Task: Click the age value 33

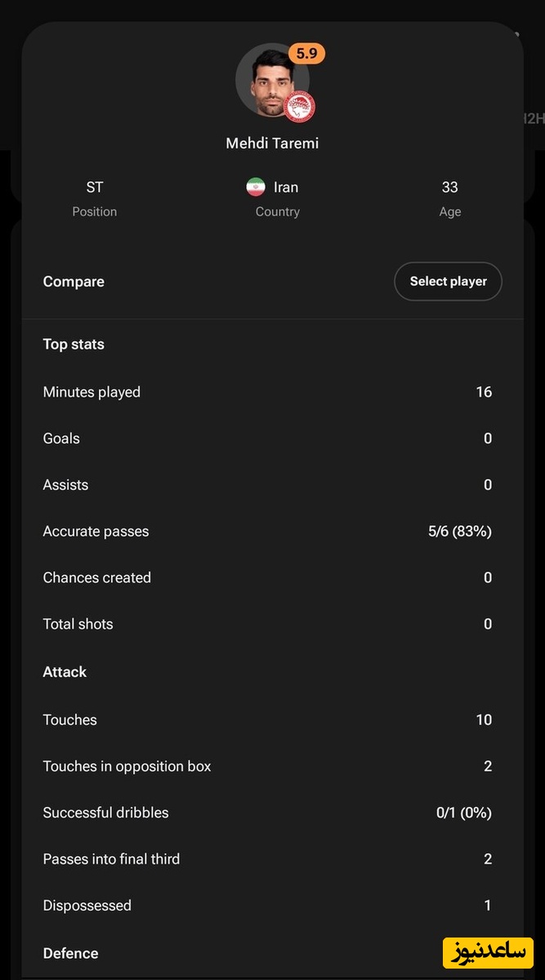Action: click(449, 187)
